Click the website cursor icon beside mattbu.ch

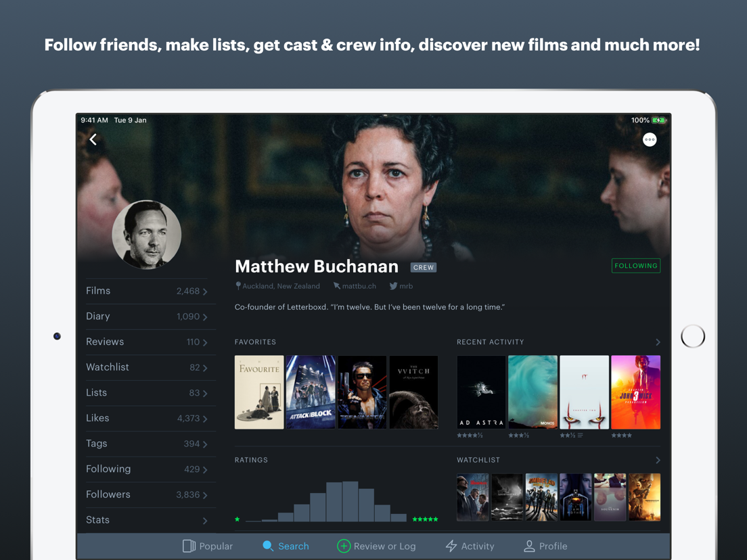pos(337,285)
